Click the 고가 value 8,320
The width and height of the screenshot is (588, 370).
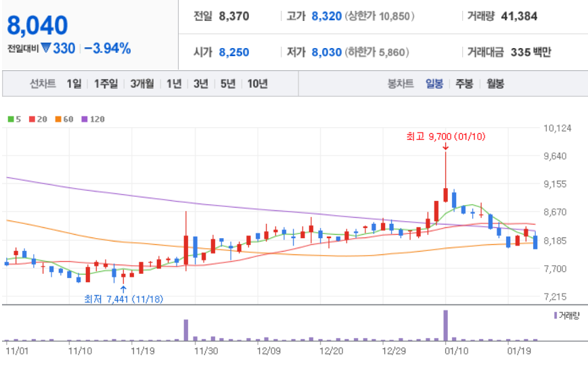327,16
